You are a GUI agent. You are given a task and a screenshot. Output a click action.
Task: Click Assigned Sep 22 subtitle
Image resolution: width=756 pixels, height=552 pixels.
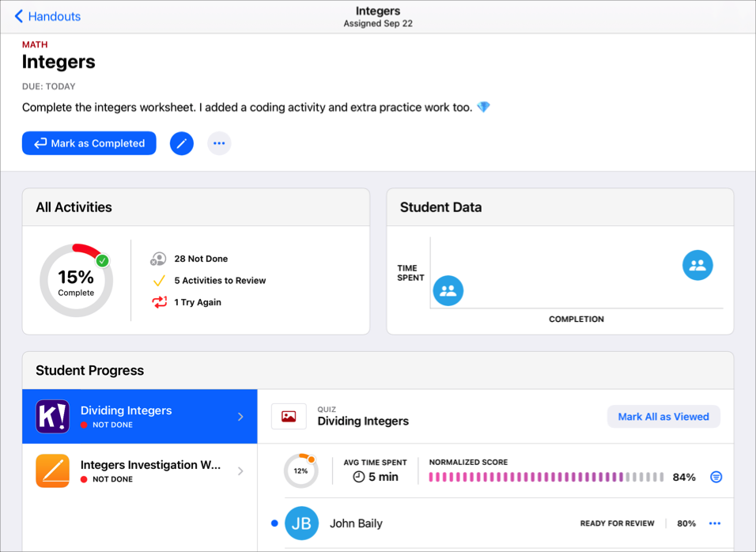(378, 24)
